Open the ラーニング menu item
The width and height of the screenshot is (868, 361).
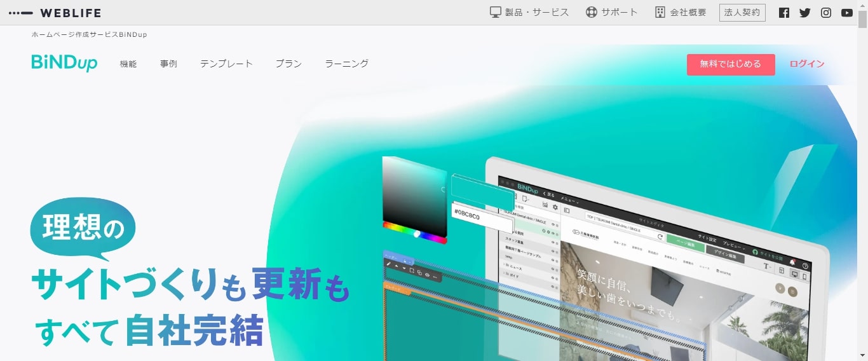pos(346,64)
